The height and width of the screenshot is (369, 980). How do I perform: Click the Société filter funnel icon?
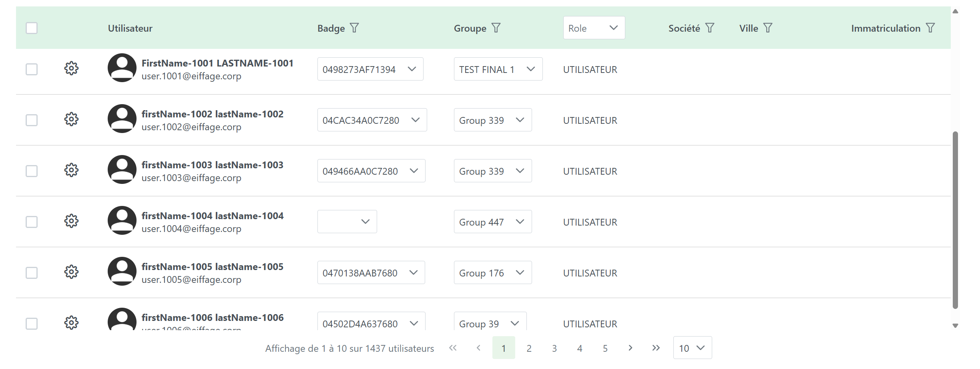pos(710,28)
